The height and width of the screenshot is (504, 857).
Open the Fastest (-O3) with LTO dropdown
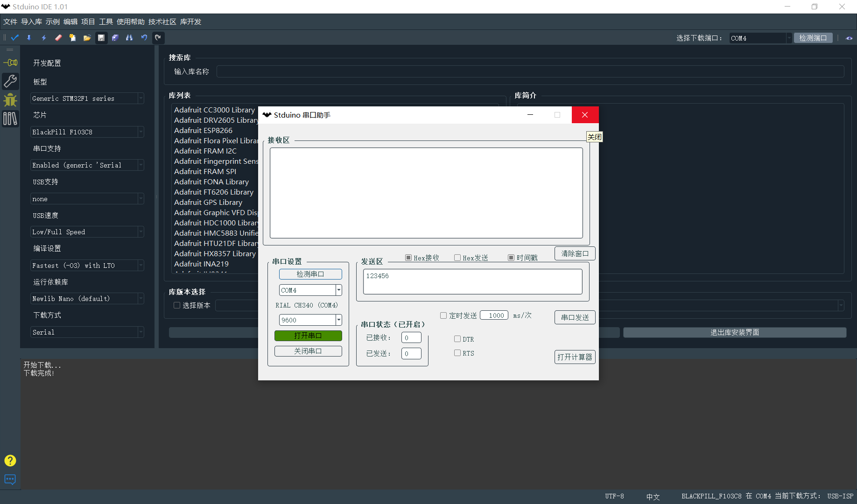coord(87,266)
